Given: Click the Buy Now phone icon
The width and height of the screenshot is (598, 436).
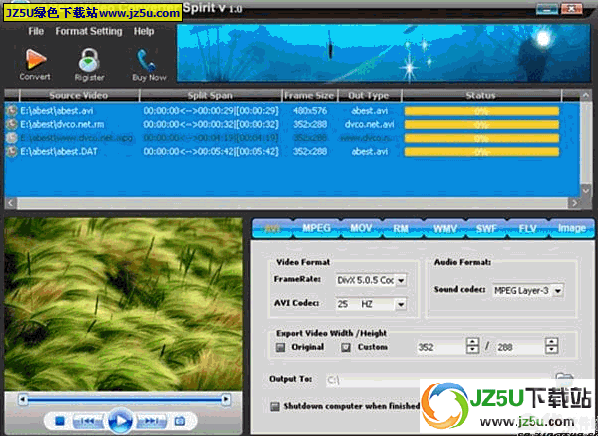Looking at the screenshot, I should [146, 60].
